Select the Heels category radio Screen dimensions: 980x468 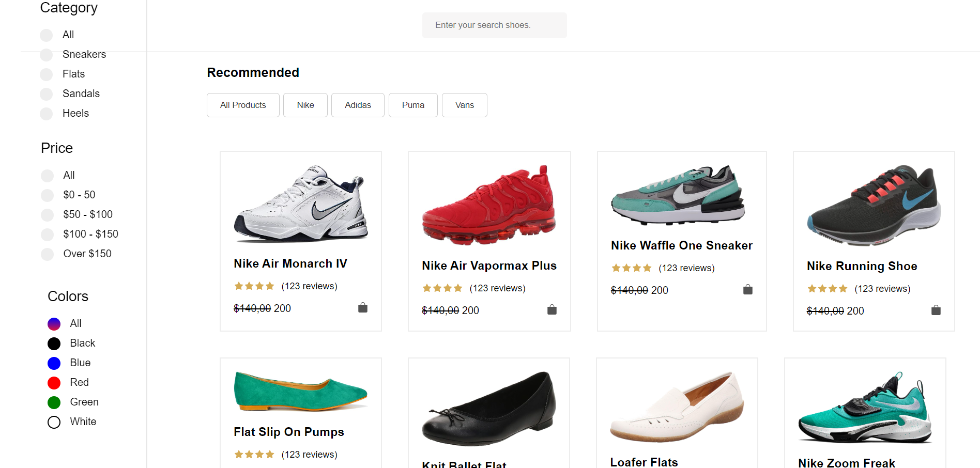47,114
